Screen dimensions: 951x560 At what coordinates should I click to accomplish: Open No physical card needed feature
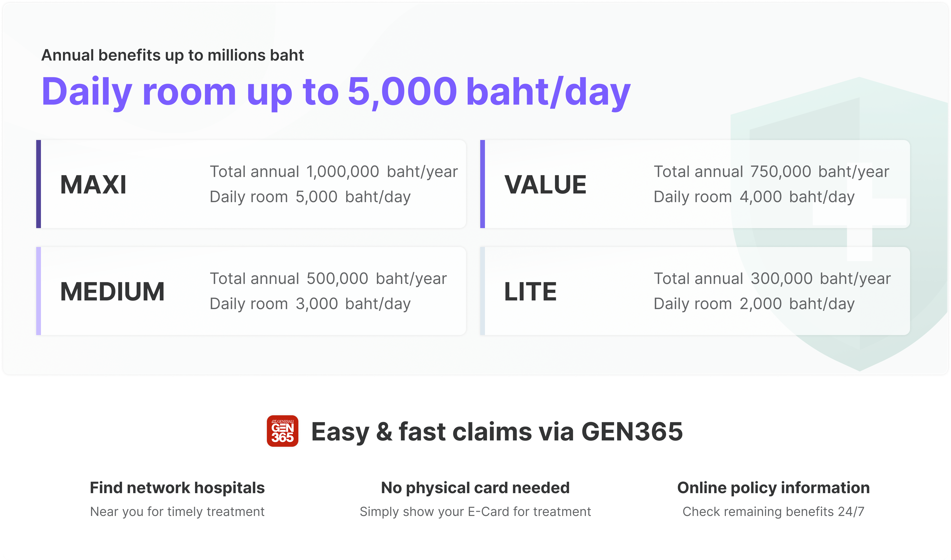pyautogui.click(x=475, y=499)
